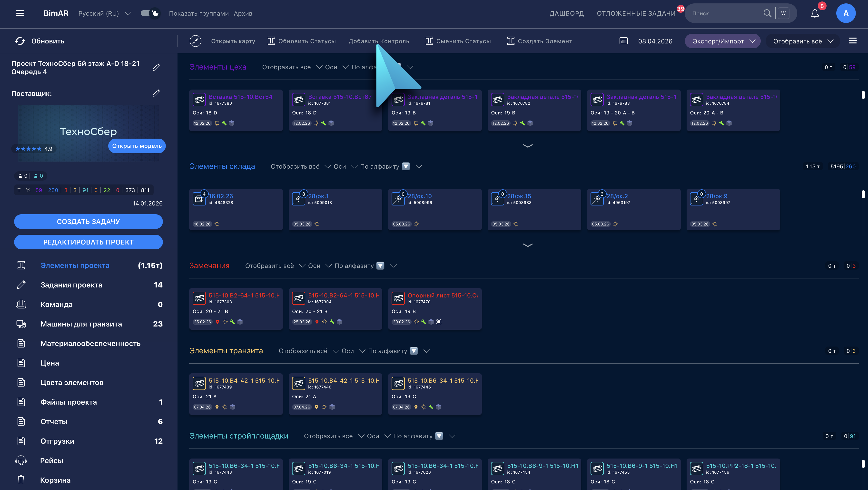Open the Экспорт/Импорт dropdown
The image size is (868, 490).
(722, 41)
